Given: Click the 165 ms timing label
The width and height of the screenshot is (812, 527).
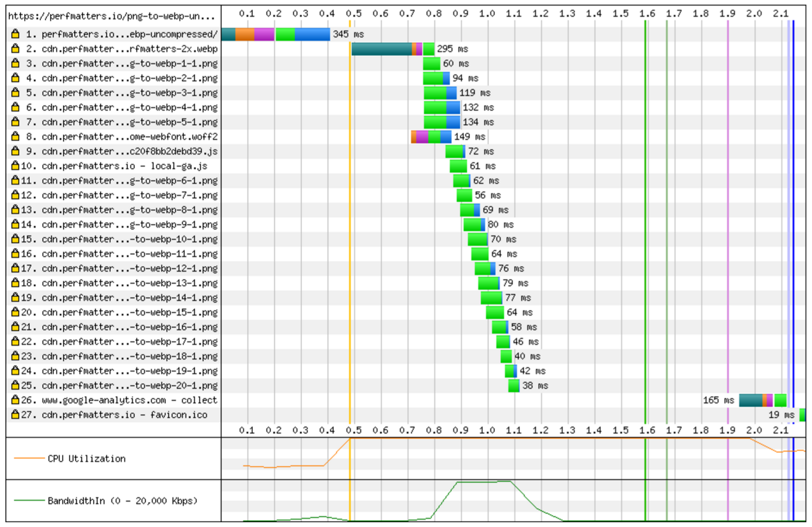Looking at the screenshot, I should point(718,400).
